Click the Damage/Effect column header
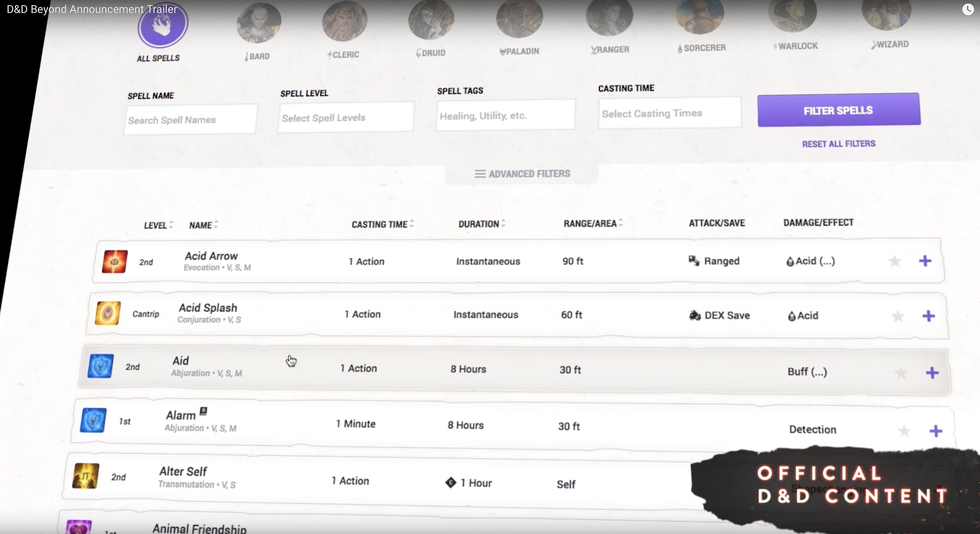Image resolution: width=980 pixels, height=534 pixels. click(x=818, y=222)
